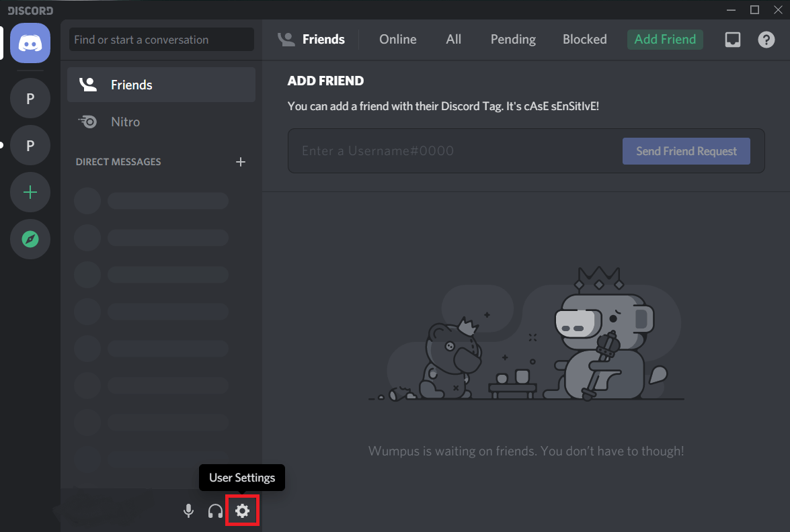This screenshot has height=532, width=790.
Task: Create a new server with the plus icon
Action: point(30,192)
